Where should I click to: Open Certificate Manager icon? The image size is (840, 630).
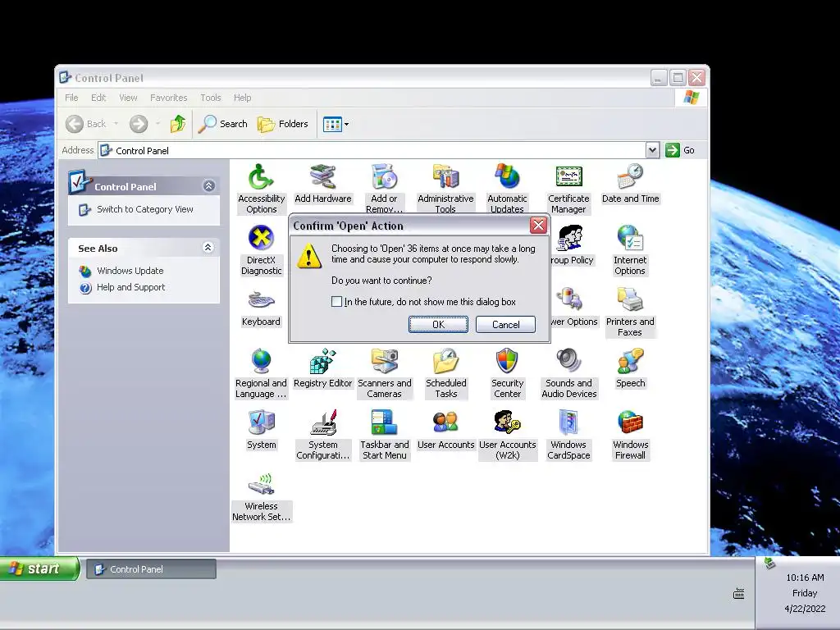(x=568, y=188)
